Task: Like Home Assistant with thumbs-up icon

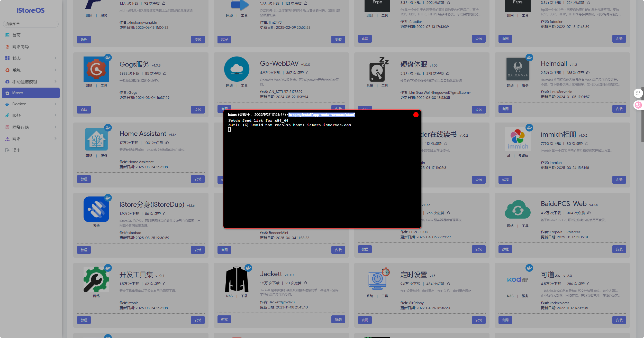Action: tap(167, 143)
